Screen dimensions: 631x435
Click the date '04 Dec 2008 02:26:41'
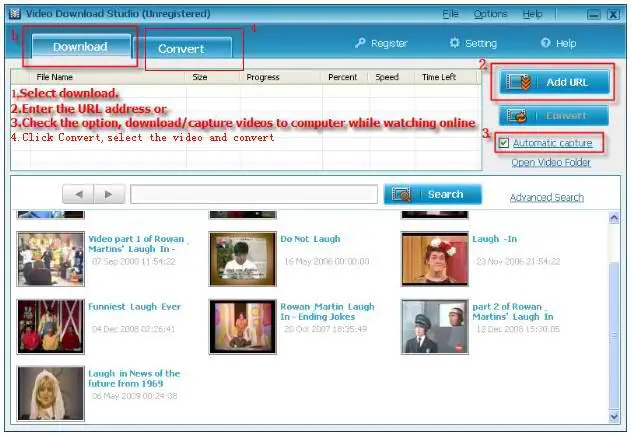tap(133, 329)
